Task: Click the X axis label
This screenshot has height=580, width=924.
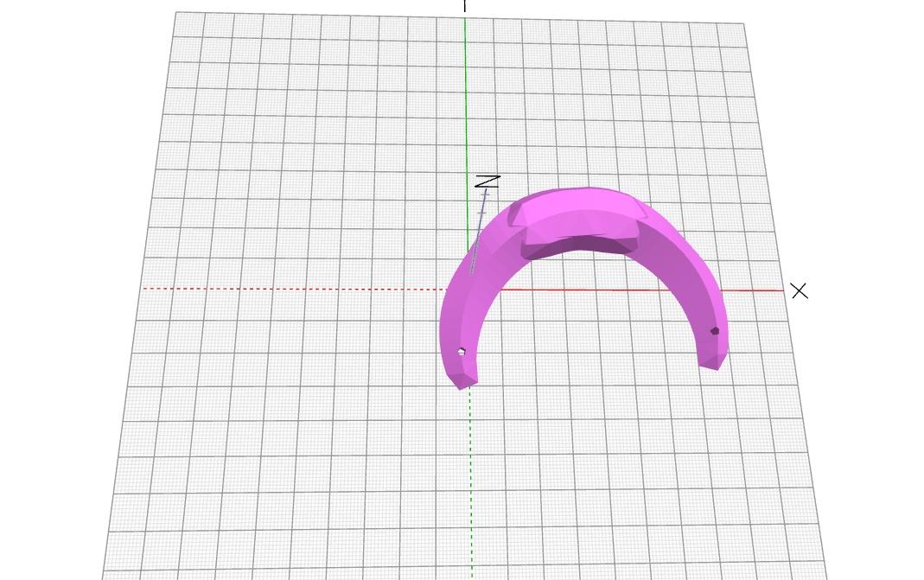Action: 800,291
